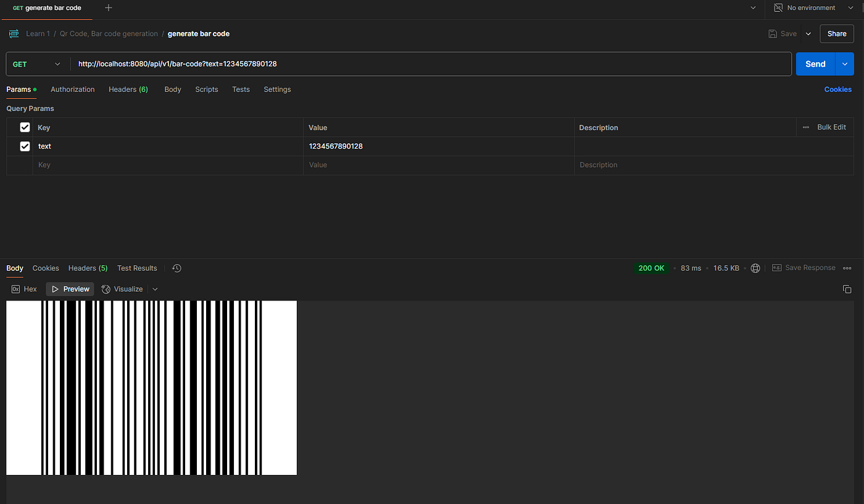Viewport: 864px width, 504px height.
Task: Click the globe network icon in response bar
Action: click(x=755, y=268)
